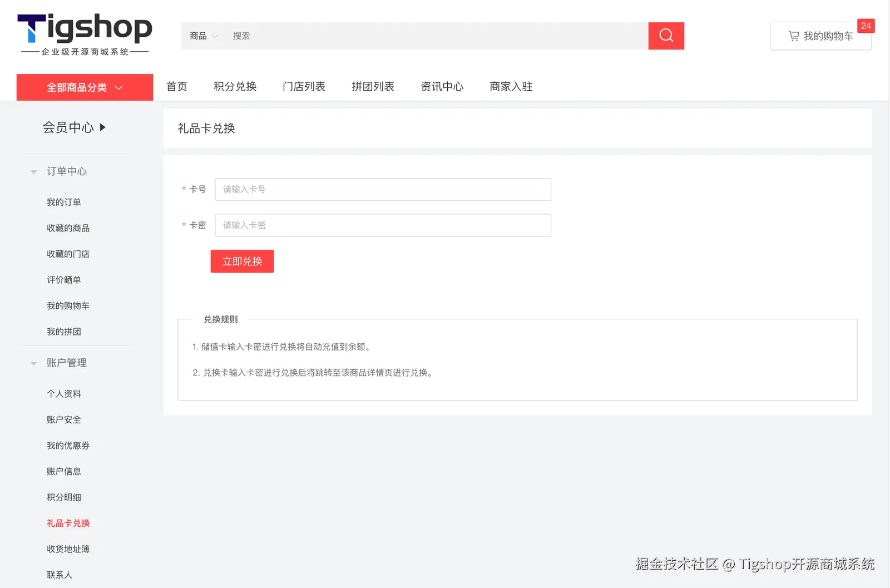This screenshot has width=890, height=588.
Task: Open 我的优惠券 in the sidebar
Action: point(68,446)
